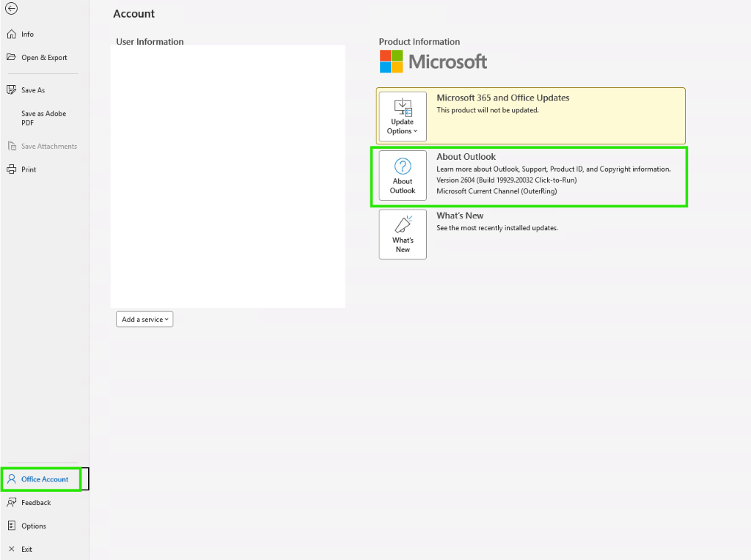Click the 'User Information' heading
This screenshot has height=560, width=751.
[x=150, y=42]
